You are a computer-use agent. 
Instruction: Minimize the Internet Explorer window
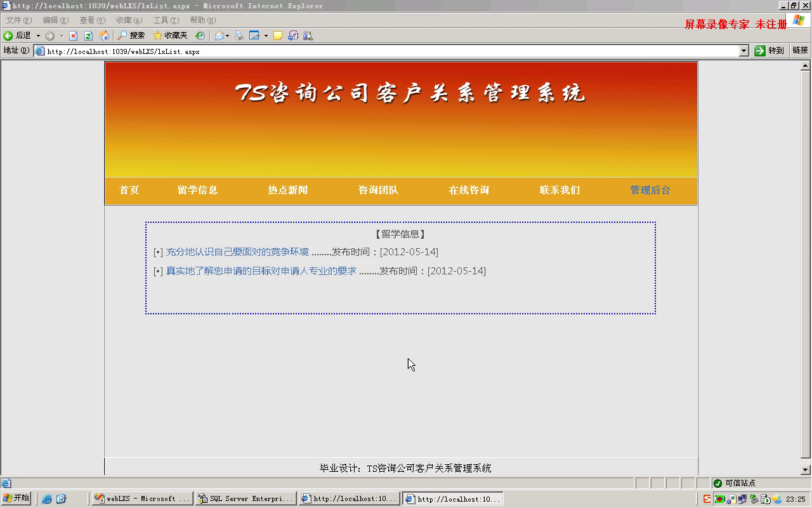(783, 6)
